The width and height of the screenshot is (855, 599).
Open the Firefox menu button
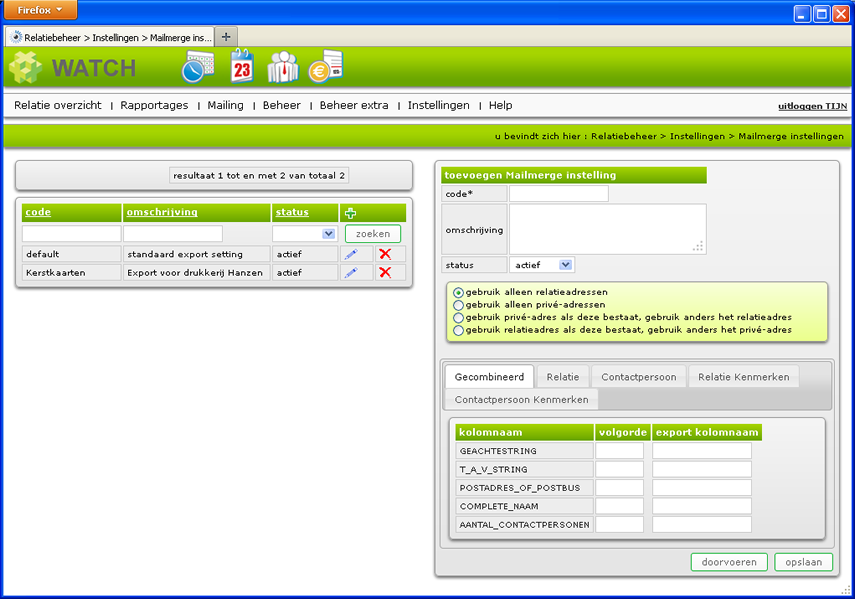40,10
